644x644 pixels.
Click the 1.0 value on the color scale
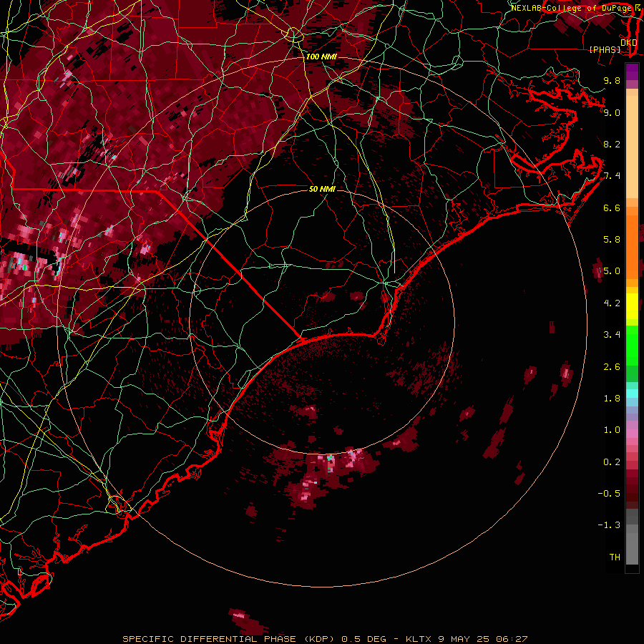coord(612,430)
